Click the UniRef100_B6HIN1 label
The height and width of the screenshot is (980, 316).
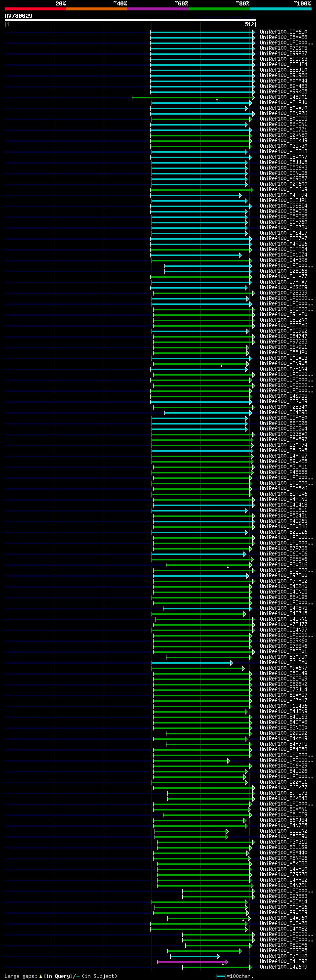point(283,125)
